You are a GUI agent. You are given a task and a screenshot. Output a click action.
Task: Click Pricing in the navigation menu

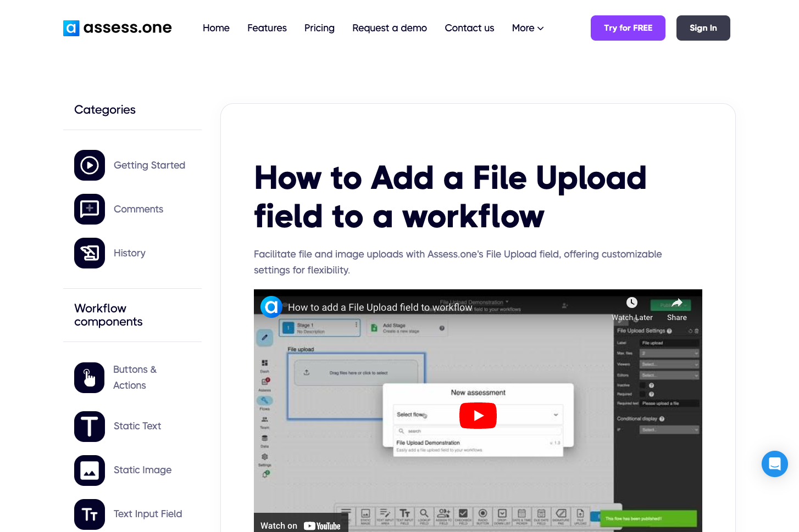click(319, 28)
